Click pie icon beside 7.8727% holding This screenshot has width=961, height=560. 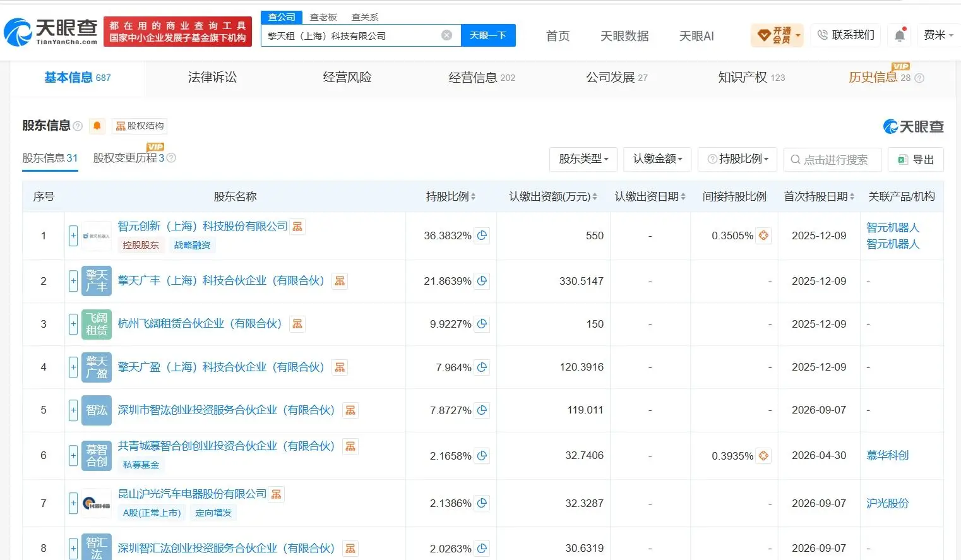tap(482, 410)
